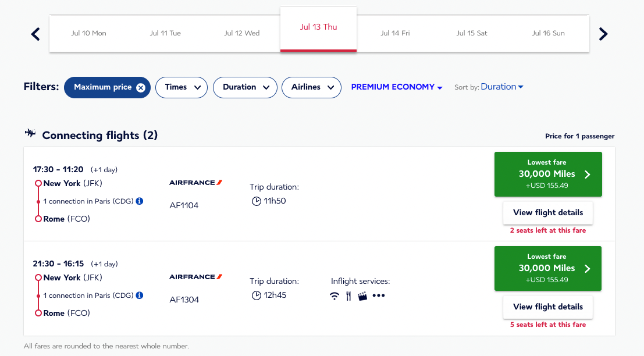644x356 pixels.
Task: Click the info icon beside Paris connection on AF1104
Action: click(x=138, y=201)
